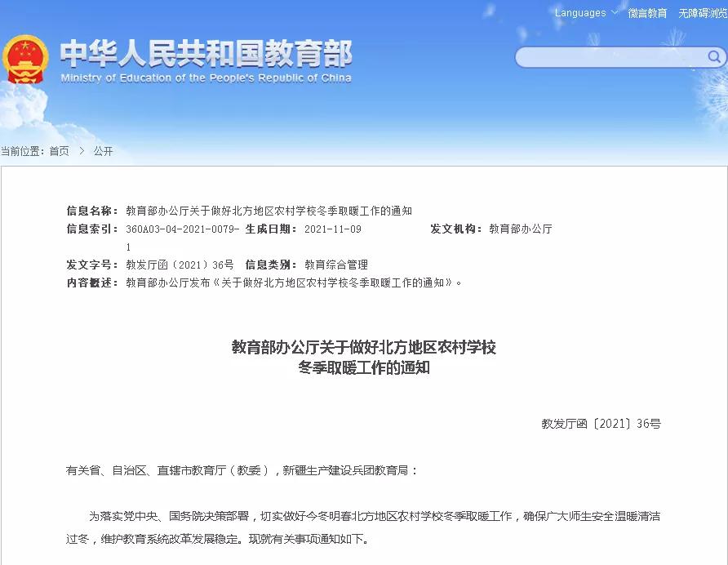728x565 pixels.
Task: Open 无障碍浏览 accessibility mode
Action: tap(702, 13)
